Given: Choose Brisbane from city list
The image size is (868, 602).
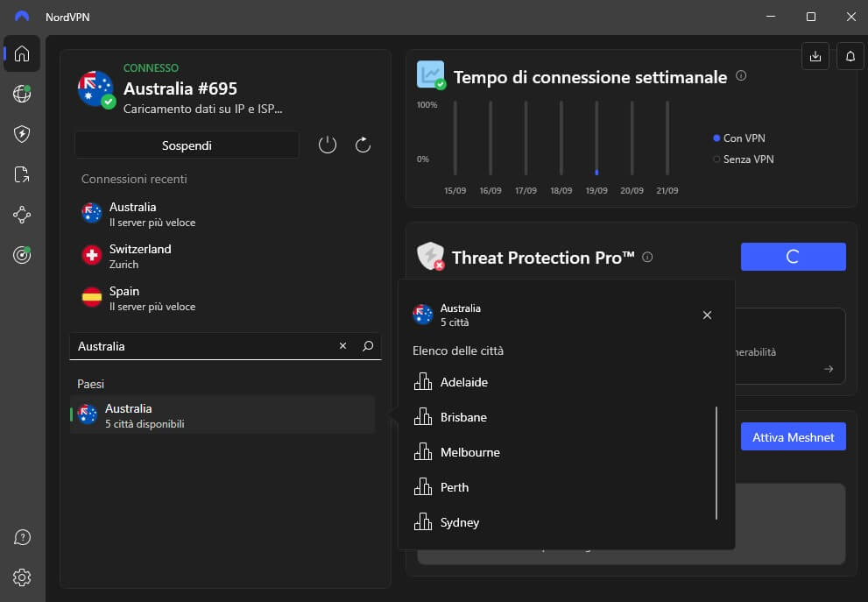Looking at the screenshot, I should pyautogui.click(x=561, y=417).
